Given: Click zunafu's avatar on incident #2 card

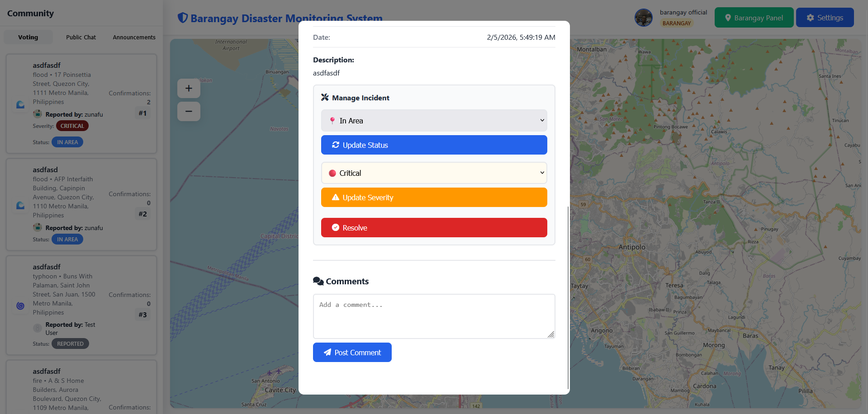Looking at the screenshot, I should tap(38, 227).
